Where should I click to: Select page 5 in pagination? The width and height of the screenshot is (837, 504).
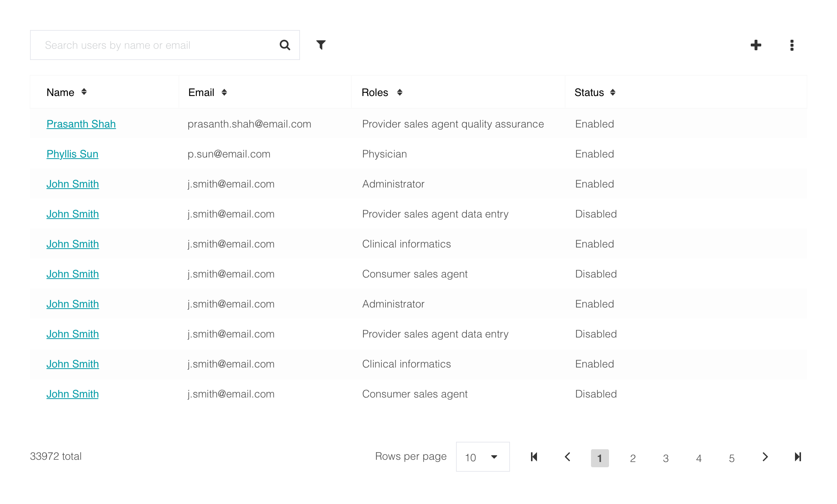pyautogui.click(x=732, y=458)
